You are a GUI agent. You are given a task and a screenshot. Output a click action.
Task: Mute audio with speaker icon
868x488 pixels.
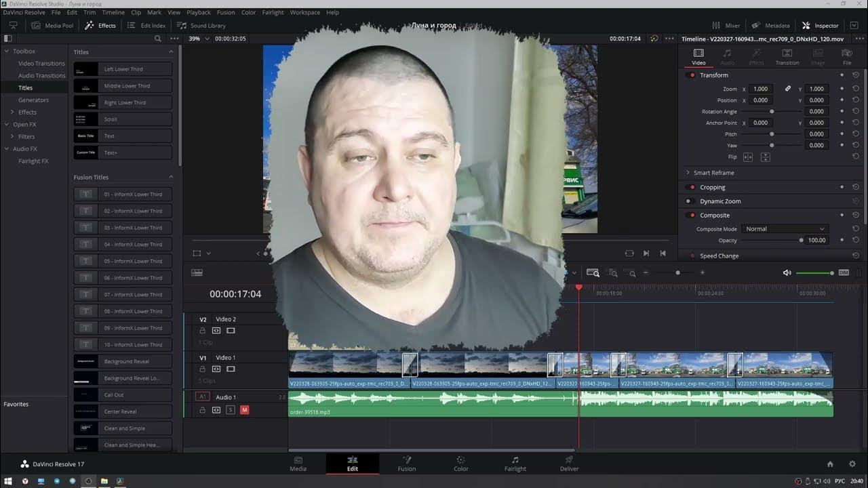pos(787,272)
